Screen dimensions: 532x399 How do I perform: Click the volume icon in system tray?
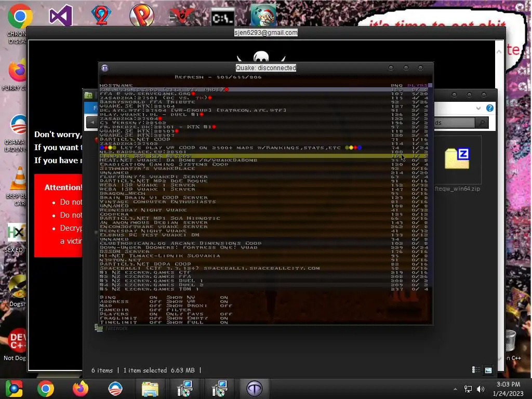point(480,389)
